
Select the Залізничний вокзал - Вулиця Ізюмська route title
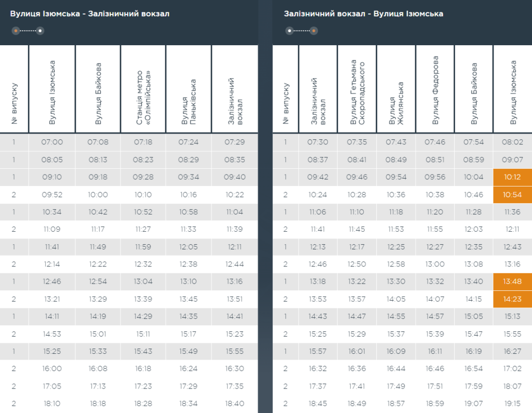coord(364,14)
